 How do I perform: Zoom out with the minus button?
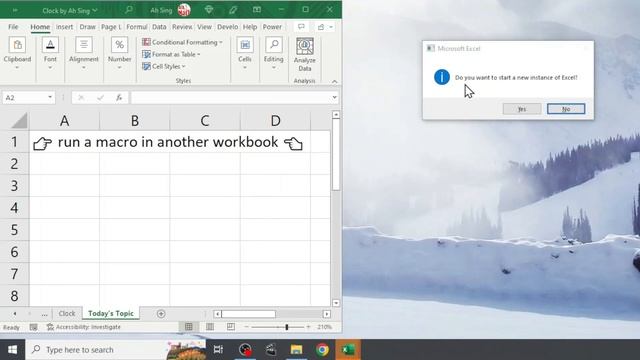pos(247,327)
